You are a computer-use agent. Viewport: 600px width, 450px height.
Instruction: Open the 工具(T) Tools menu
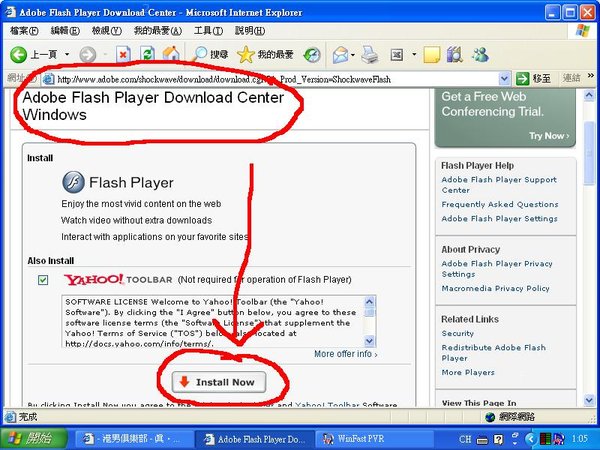208,31
